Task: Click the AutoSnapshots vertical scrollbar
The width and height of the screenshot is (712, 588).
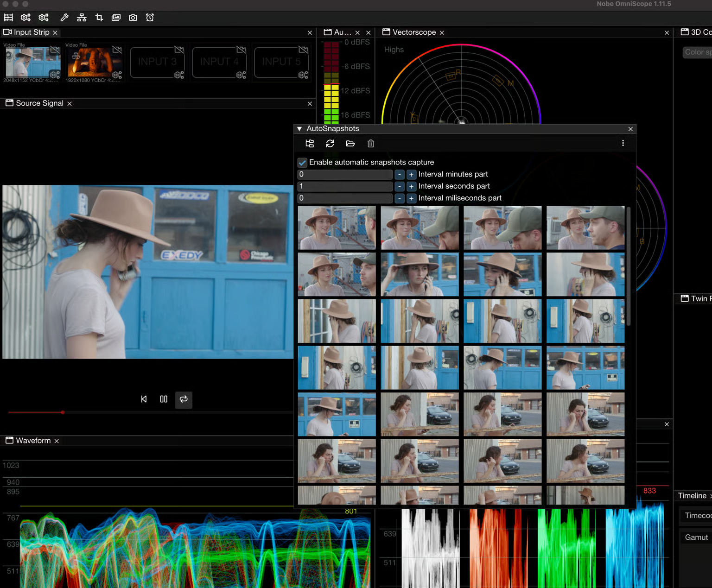Action: [629, 266]
